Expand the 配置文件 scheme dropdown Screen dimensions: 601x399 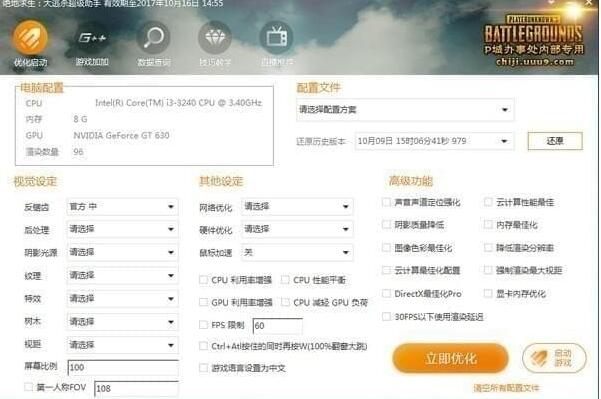(405, 110)
